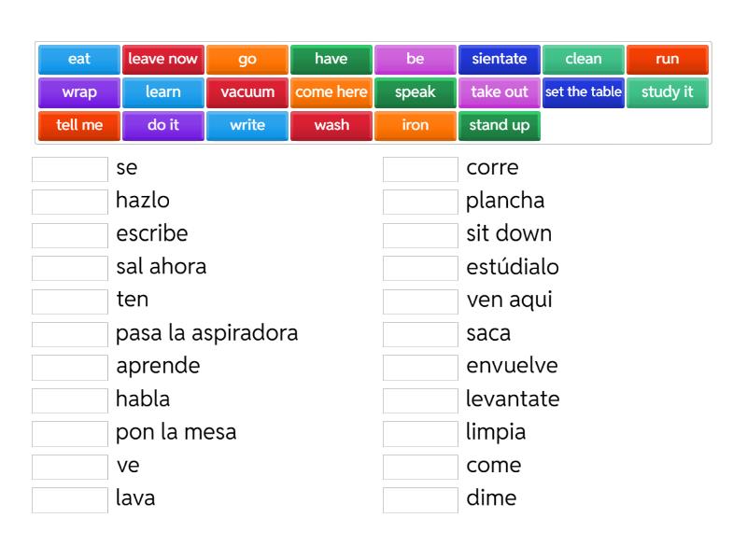The image size is (747, 560).
Task: Click the green 'have' word tile
Action: point(331,59)
